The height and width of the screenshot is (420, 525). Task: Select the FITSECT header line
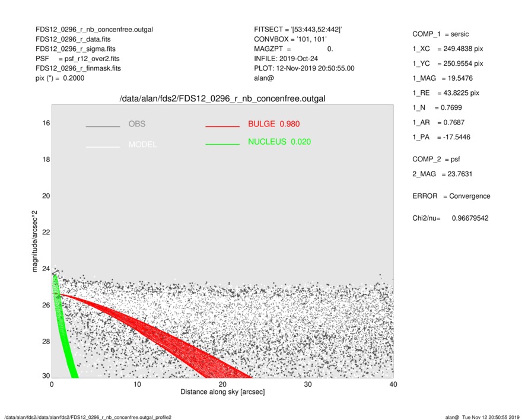[x=298, y=30]
